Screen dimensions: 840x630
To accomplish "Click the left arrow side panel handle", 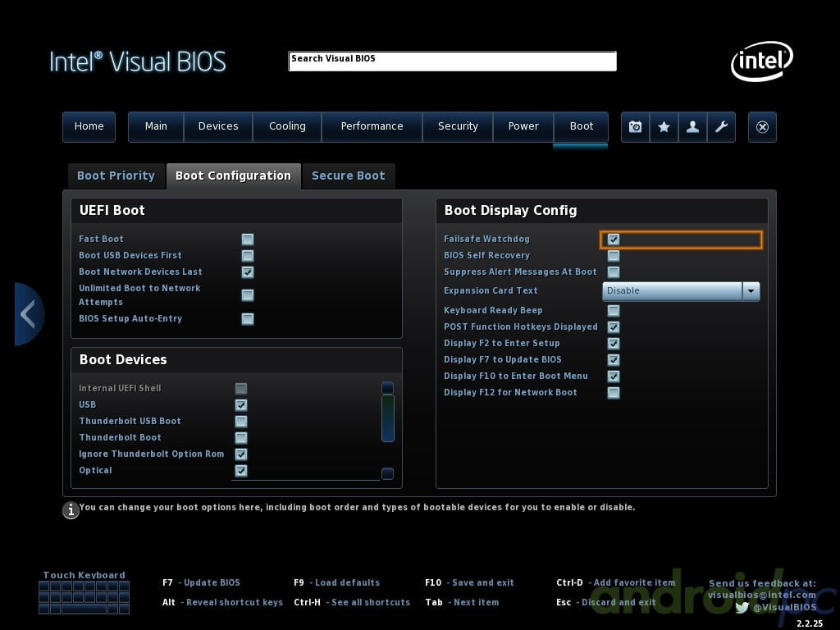I will tap(28, 314).
